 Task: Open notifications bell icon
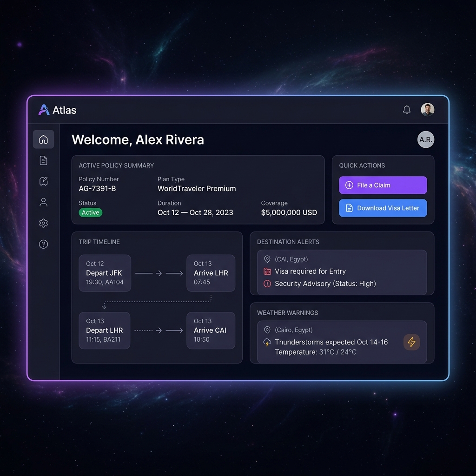coord(406,110)
